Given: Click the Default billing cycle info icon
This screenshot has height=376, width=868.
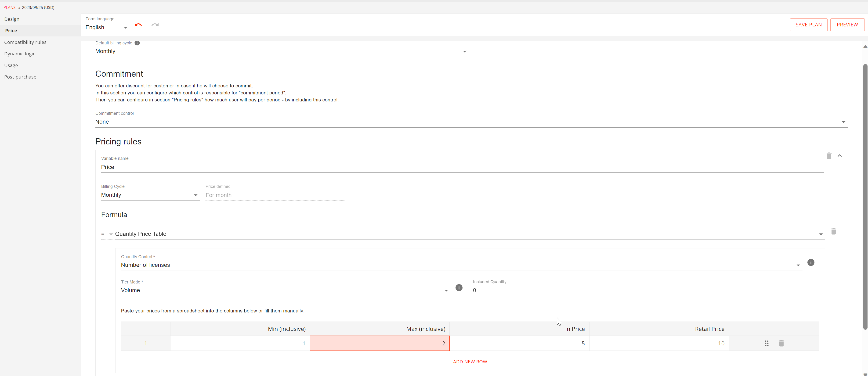Looking at the screenshot, I should click(137, 43).
